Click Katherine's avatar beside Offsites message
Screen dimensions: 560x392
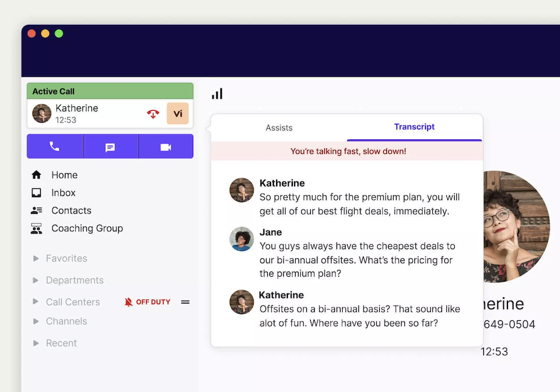tap(241, 302)
